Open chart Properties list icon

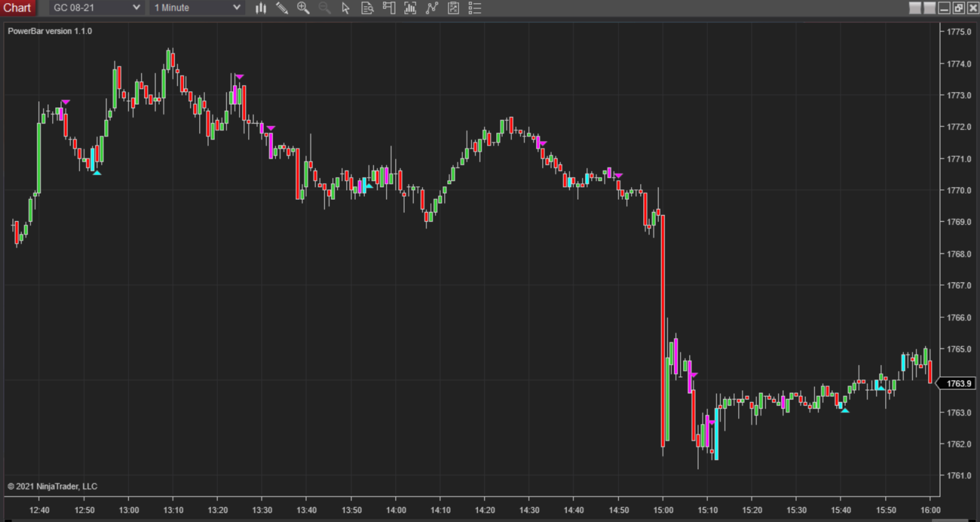[x=475, y=8]
